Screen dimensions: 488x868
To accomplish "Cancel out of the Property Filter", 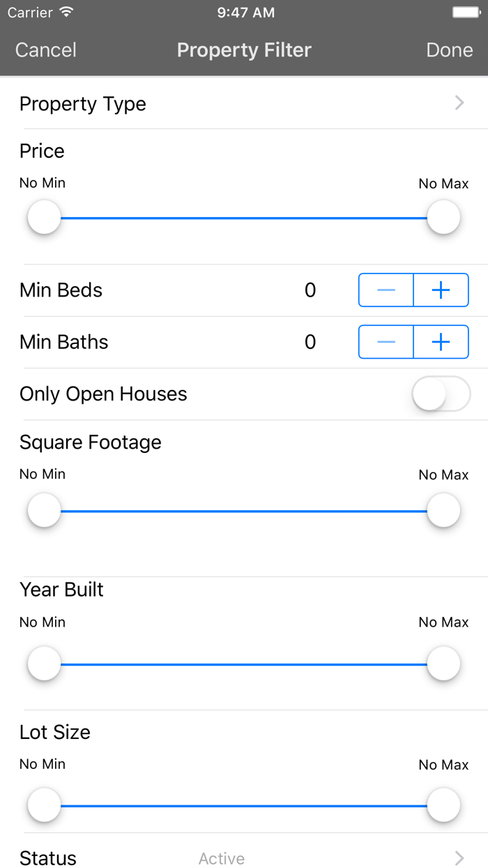I will click(45, 50).
